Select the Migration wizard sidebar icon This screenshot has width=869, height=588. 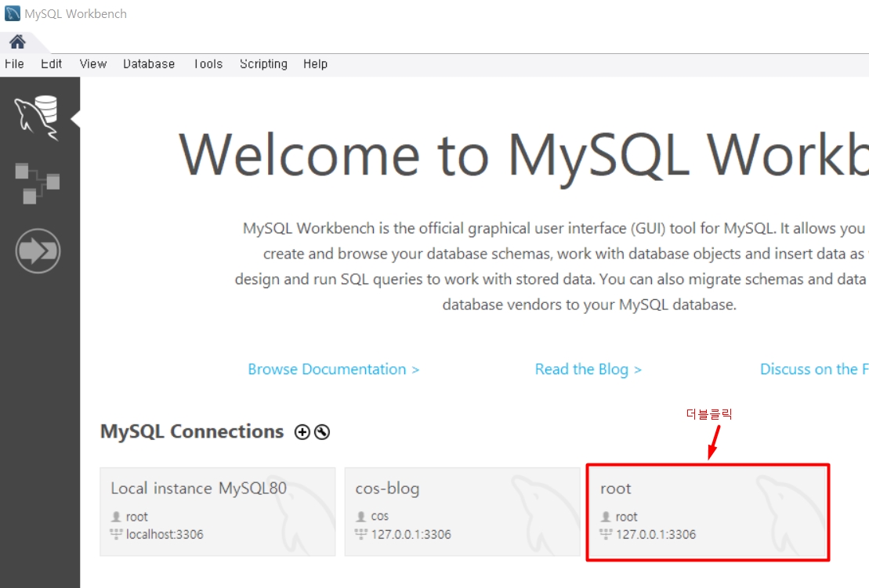38,251
